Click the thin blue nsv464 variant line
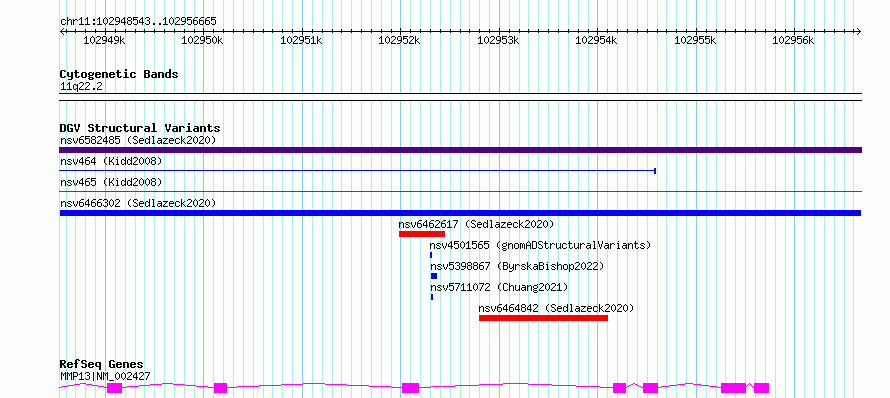 click(358, 170)
